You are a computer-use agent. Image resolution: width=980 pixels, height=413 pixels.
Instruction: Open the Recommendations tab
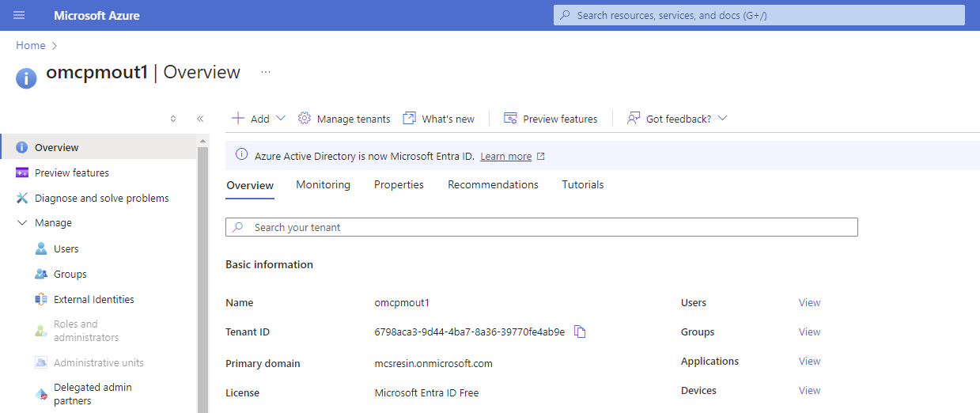coord(493,184)
